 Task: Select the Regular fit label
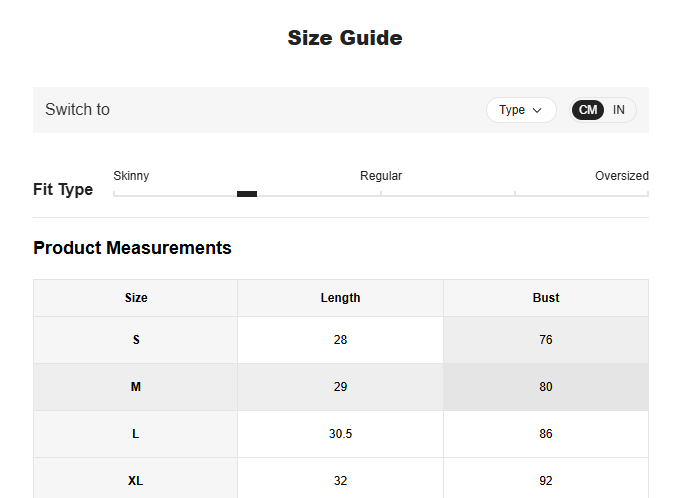(381, 176)
